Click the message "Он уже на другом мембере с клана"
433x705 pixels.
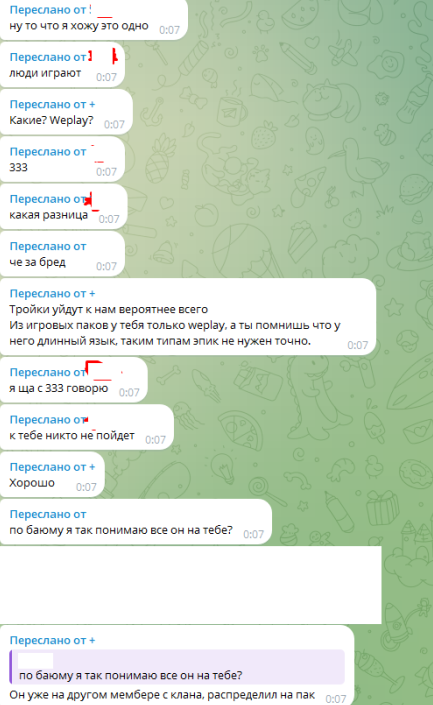coord(162,695)
